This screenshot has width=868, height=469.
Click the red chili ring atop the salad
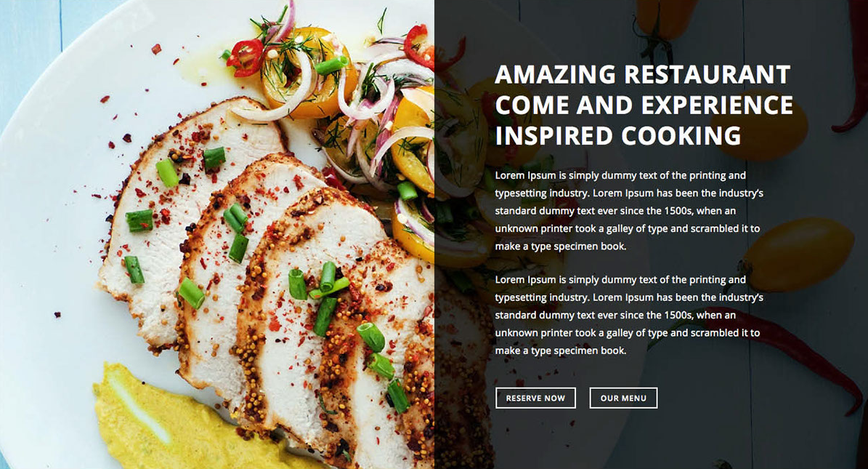pos(246,57)
